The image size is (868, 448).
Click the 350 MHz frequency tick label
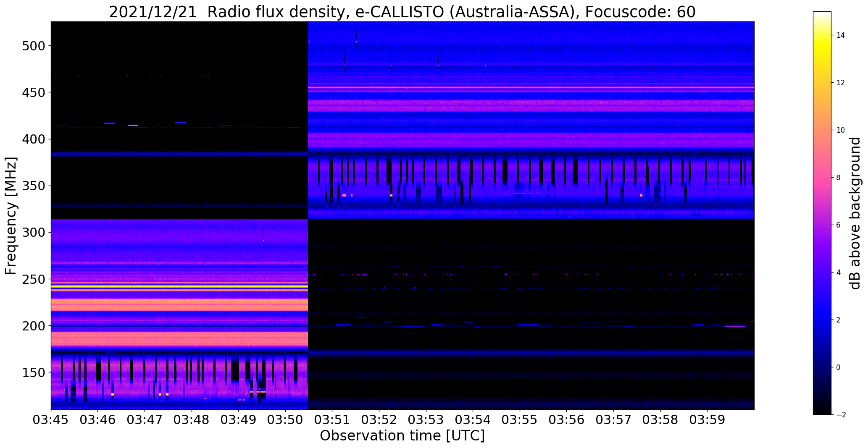pyautogui.click(x=33, y=186)
